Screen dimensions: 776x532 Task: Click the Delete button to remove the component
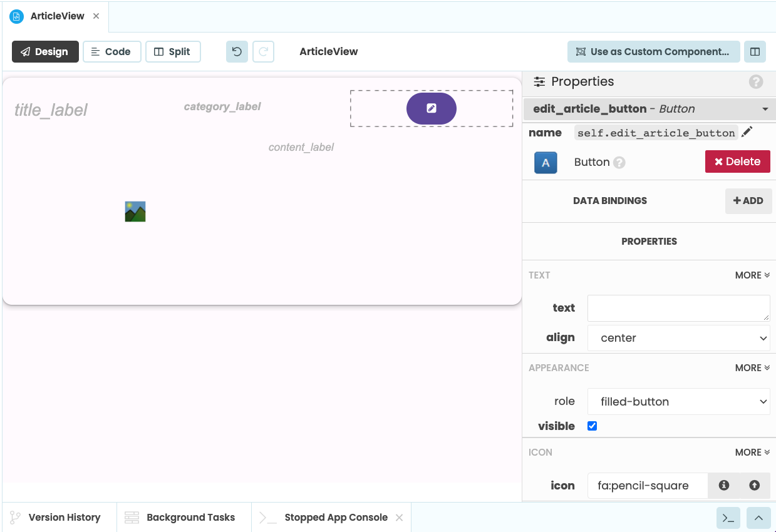pos(737,161)
